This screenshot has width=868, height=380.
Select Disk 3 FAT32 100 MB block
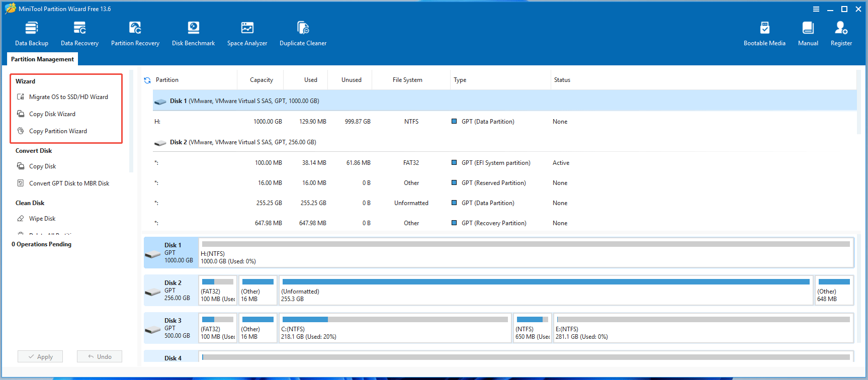point(218,328)
